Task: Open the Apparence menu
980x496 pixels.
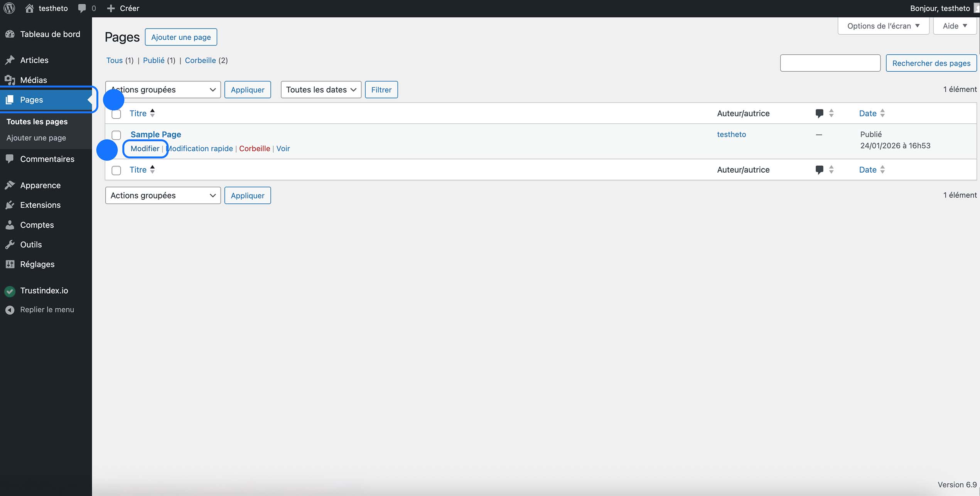Action: tap(40, 185)
